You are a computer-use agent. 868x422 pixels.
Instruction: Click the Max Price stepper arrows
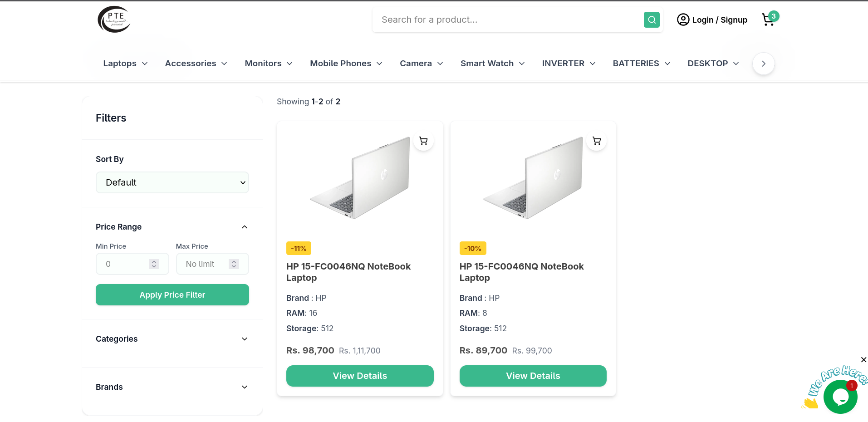coord(234,264)
